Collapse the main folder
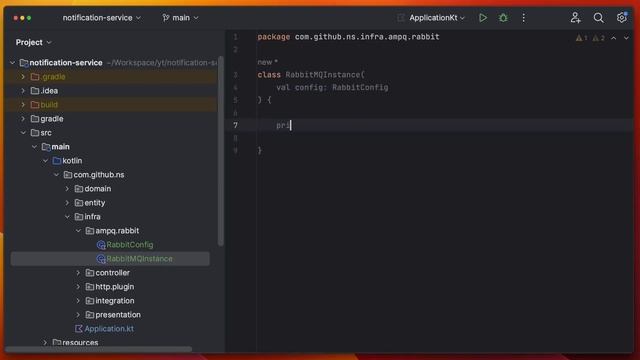 [x=34, y=147]
